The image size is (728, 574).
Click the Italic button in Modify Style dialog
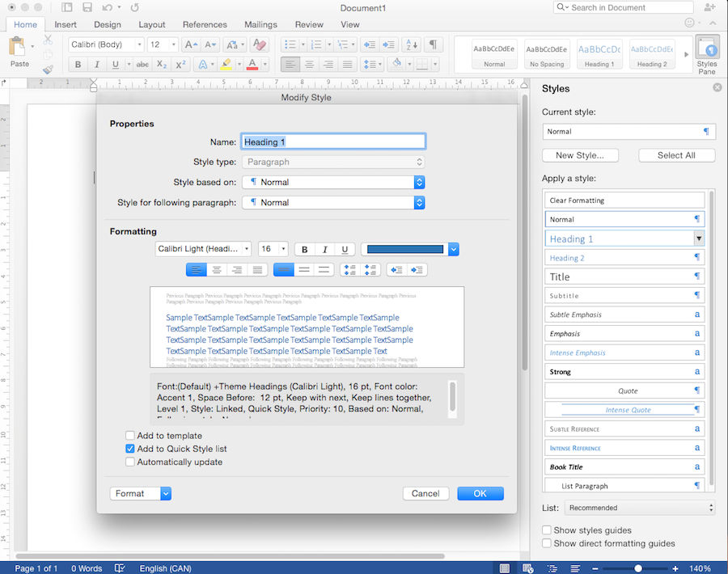click(x=324, y=250)
